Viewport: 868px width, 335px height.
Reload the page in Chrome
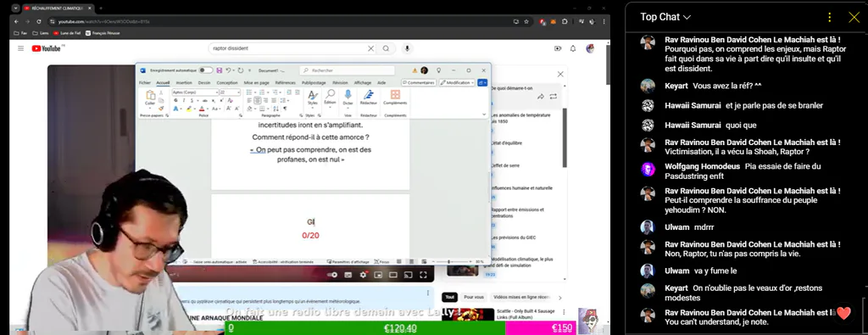coord(39,21)
